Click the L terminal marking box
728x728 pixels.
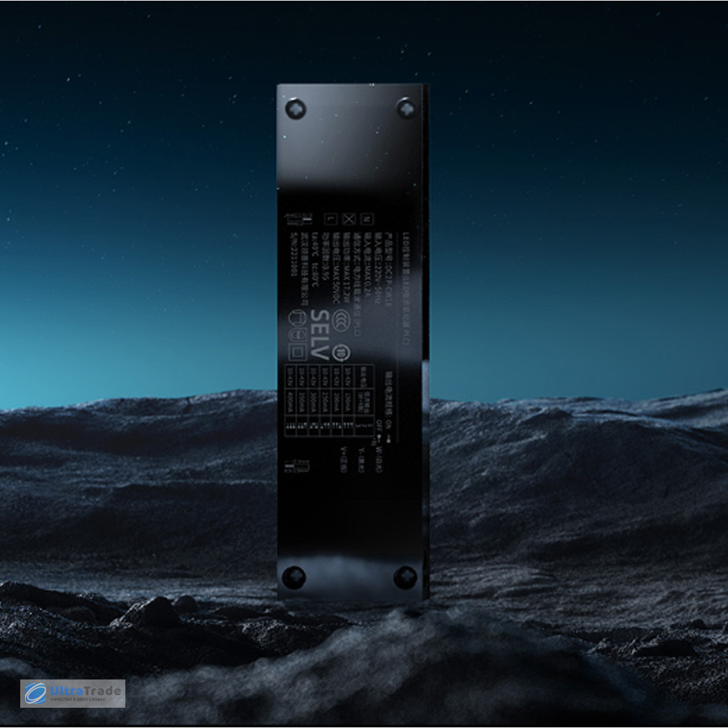[330, 218]
